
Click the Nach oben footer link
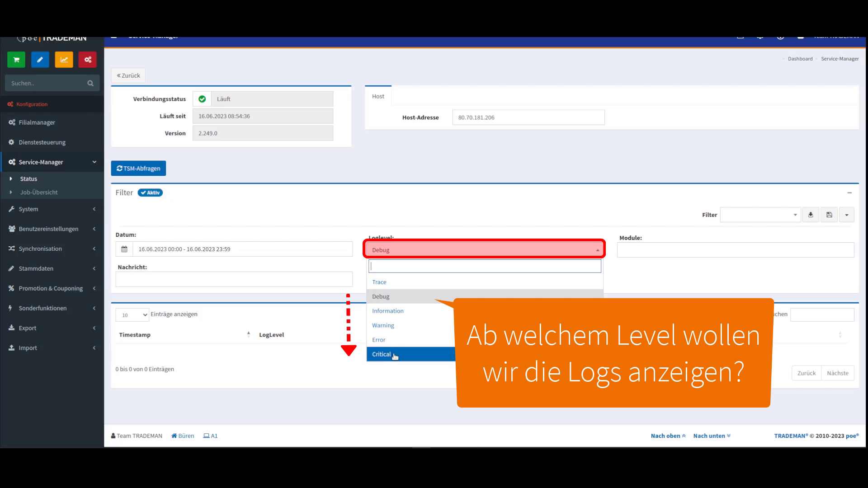[x=668, y=436]
